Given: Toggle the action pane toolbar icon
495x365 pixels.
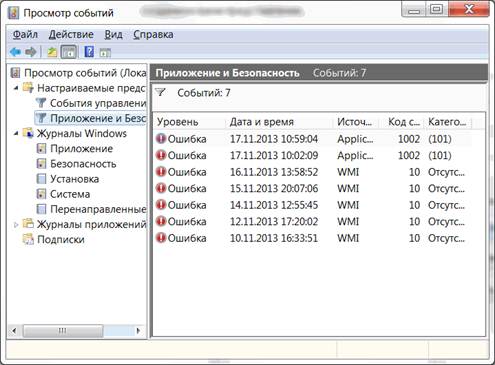Looking at the screenshot, I should (x=105, y=52).
